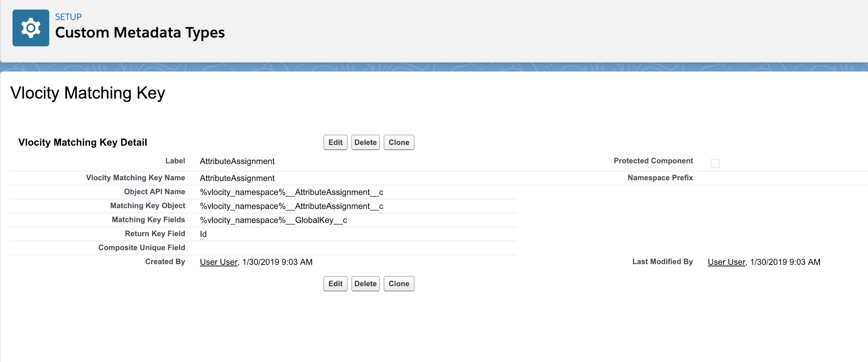Click the Matching Key Object label
Viewport: 868px width, 362px height.
(x=147, y=206)
